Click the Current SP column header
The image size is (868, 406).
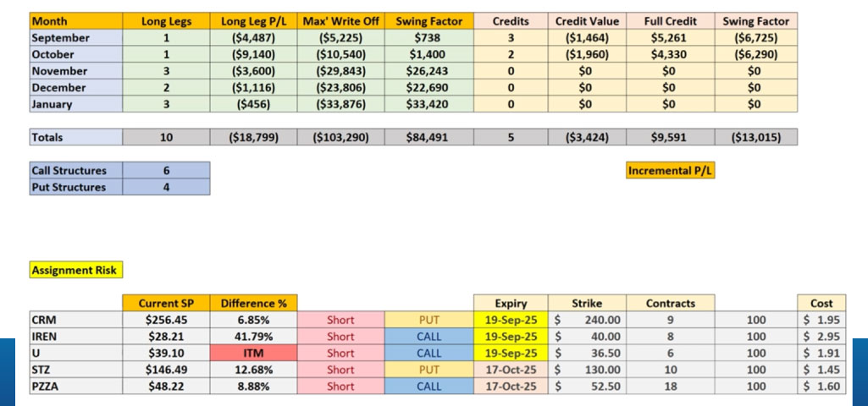165,303
